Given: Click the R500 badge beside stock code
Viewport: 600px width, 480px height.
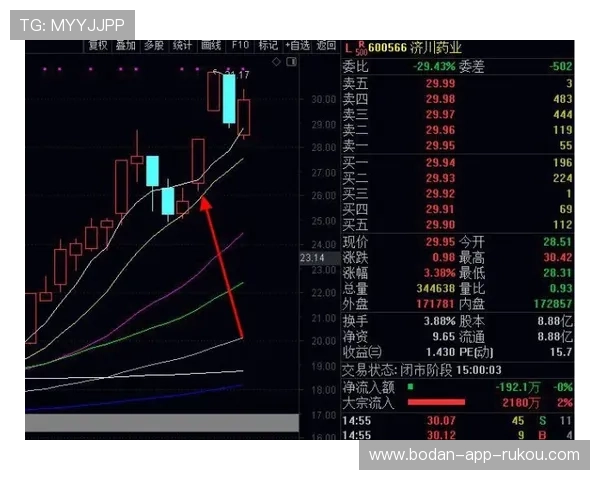Looking at the screenshot, I should (x=361, y=49).
